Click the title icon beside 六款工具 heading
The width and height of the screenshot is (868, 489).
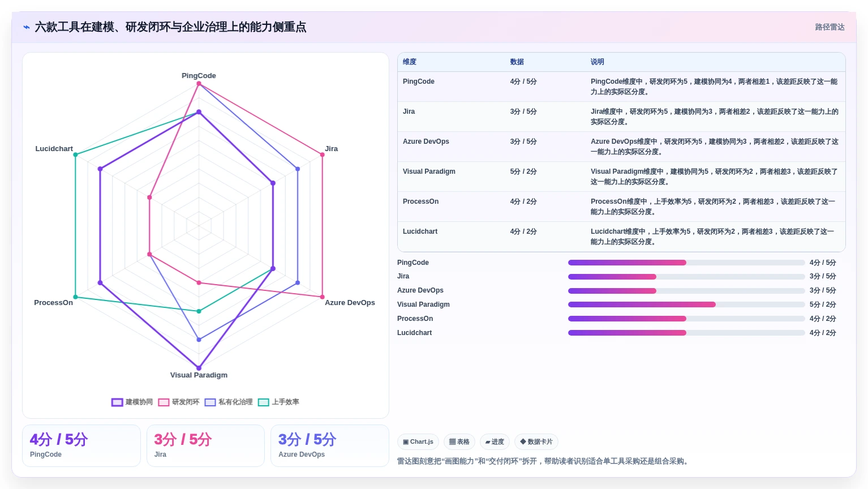click(x=26, y=27)
